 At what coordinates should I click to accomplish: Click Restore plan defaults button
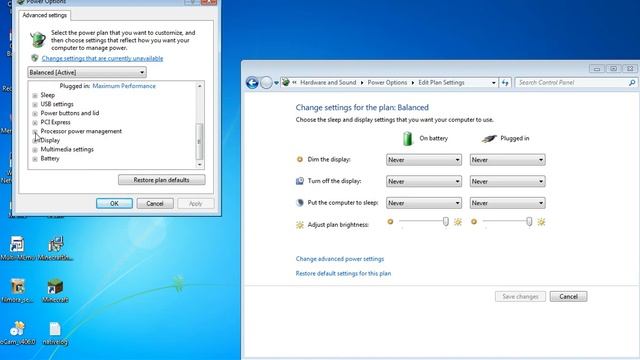[162, 180]
